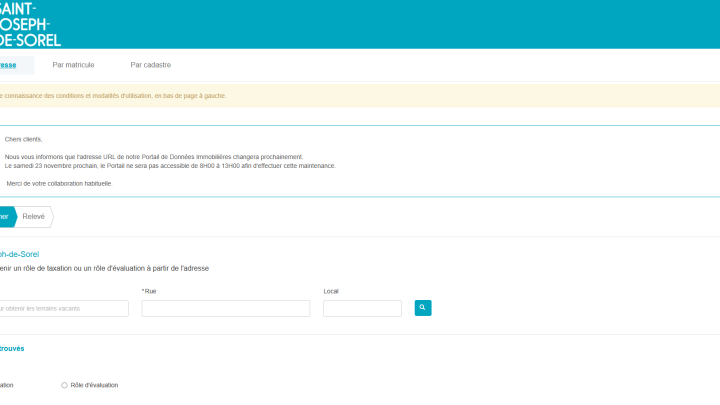Click the teal Rechercher step
720x405 pixels.
[x=5, y=216]
